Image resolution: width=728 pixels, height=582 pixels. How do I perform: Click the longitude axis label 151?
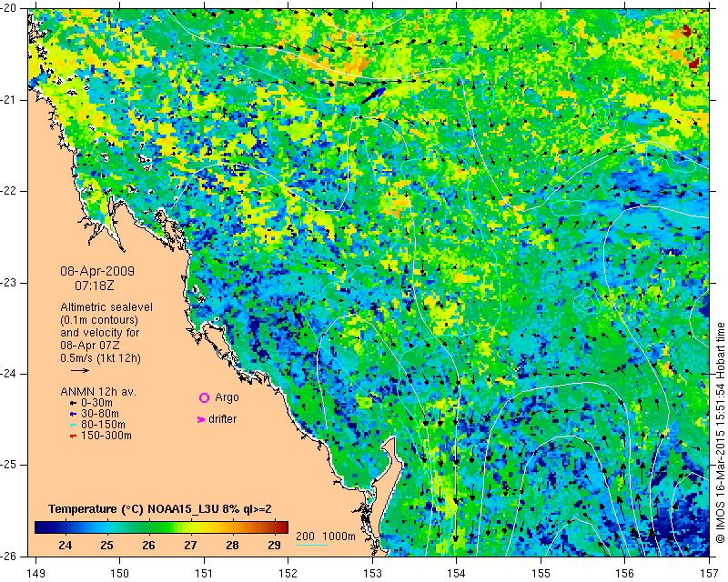(204, 574)
